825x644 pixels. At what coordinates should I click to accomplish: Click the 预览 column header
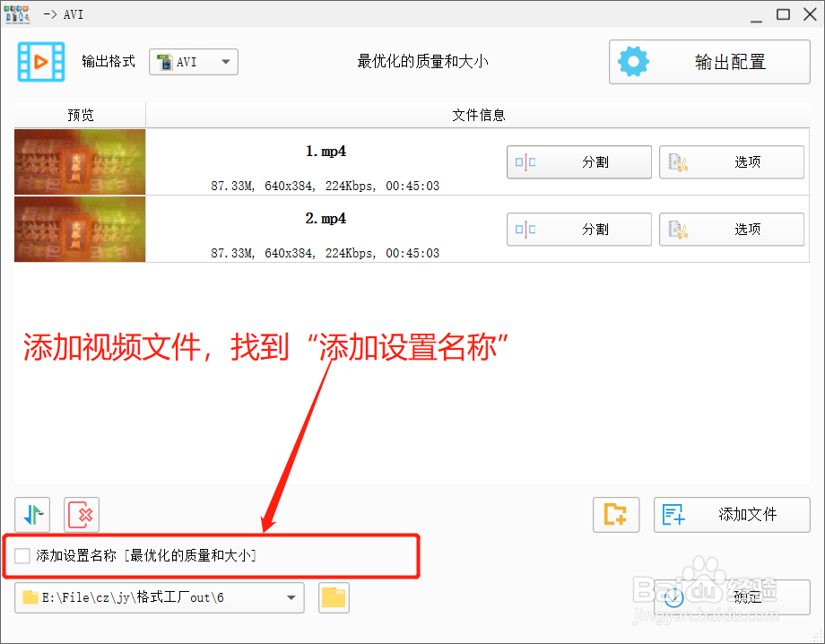tap(80, 115)
